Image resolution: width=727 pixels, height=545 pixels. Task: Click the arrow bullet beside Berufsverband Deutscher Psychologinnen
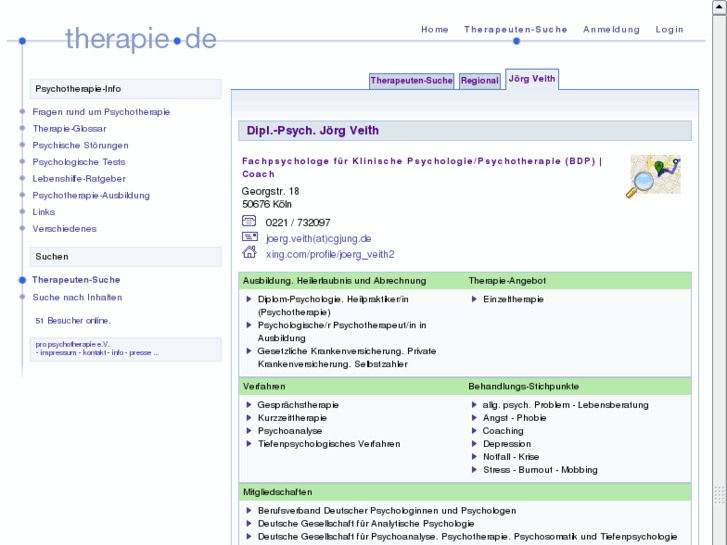pyautogui.click(x=249, y=511)
